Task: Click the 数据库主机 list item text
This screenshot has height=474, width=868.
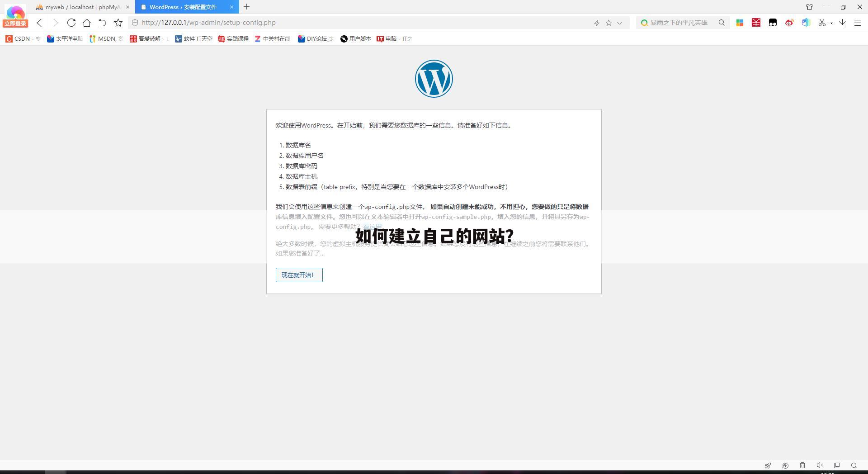Action: pos(302,176)
